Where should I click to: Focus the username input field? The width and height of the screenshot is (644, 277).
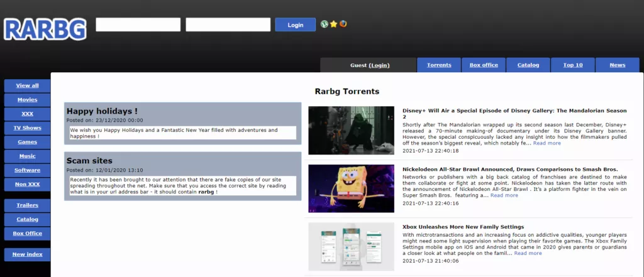(138, 24)
